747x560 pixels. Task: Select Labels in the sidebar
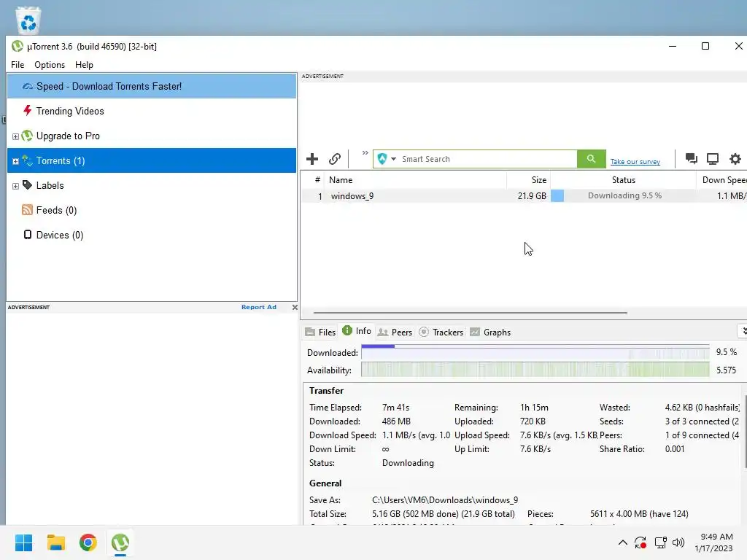click(x=152, y=185)
